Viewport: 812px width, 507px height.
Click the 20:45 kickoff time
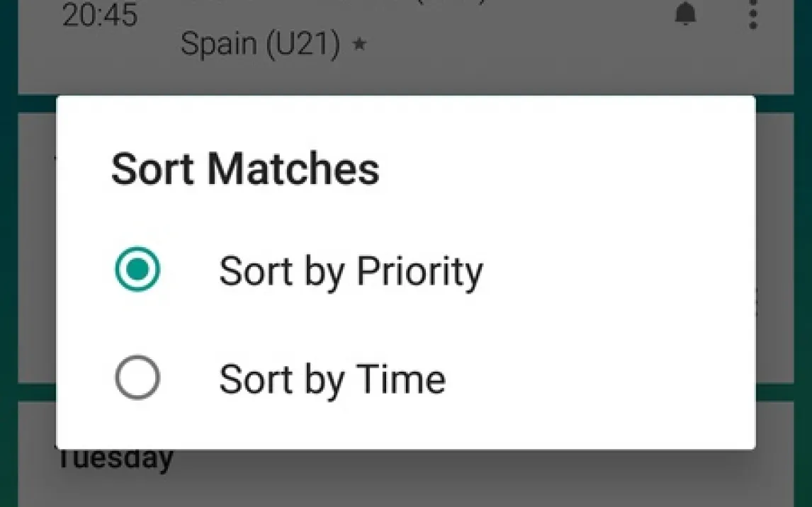click(x=99, y=16)
